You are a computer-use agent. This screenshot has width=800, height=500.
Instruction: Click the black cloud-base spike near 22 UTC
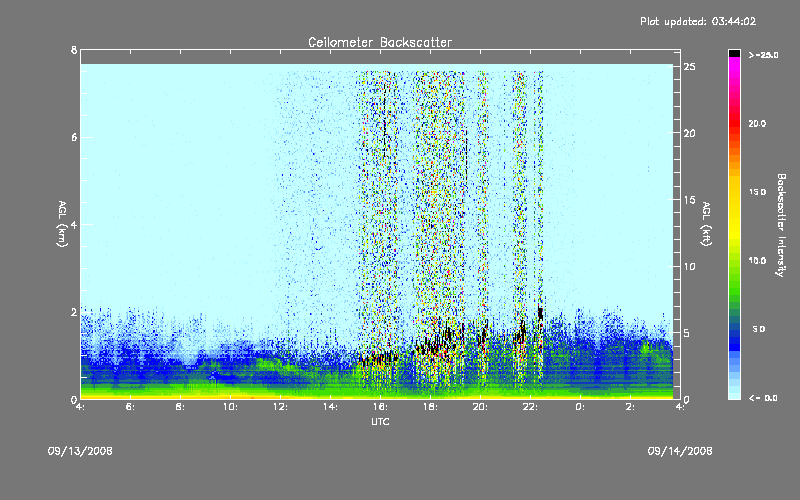[x=540, y=313]
